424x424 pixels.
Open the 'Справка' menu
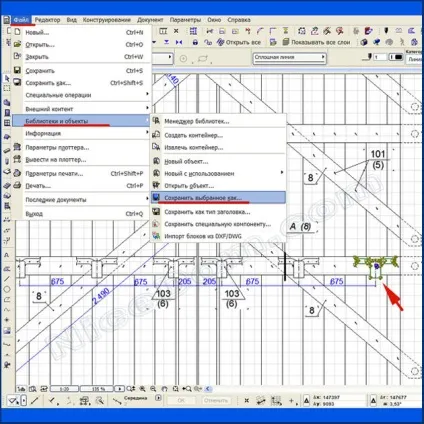(239, 20)
